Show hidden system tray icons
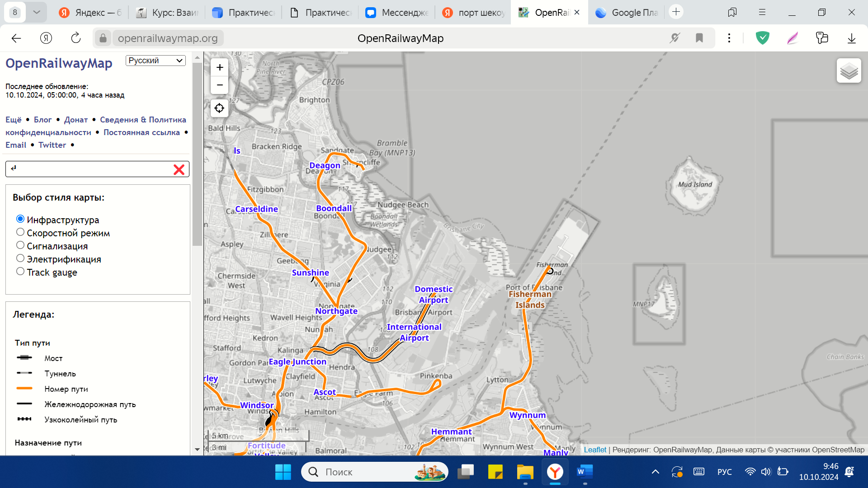 click(x=656, y=472)
